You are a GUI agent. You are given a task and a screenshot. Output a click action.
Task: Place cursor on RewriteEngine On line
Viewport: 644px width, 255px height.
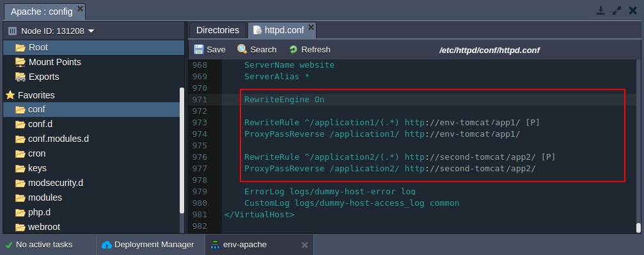pos(284,99)
